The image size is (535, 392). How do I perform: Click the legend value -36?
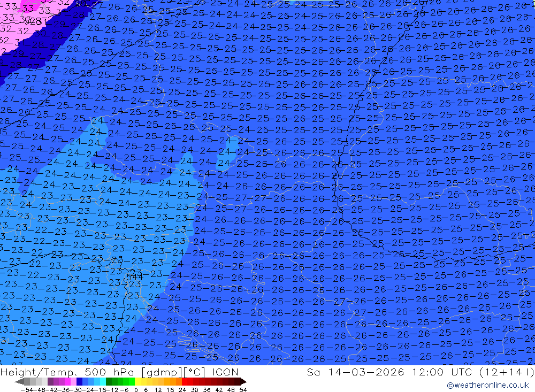pos(64,390)
